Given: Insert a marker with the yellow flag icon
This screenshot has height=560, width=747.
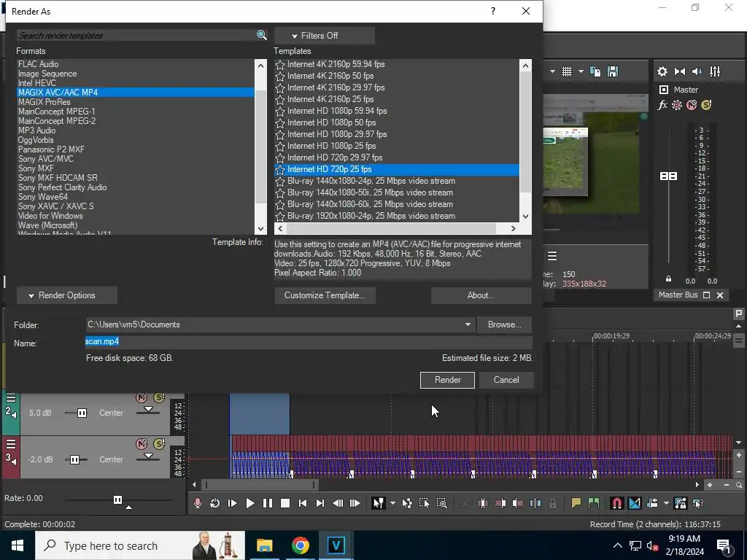Looking at the screenshot, I should (x=576, y=503).
